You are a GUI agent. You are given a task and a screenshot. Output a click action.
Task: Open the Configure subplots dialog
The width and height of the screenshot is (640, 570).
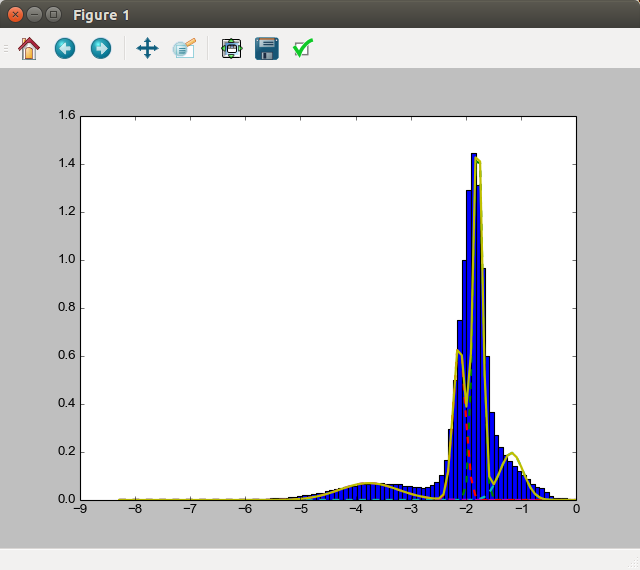[231, 48]
